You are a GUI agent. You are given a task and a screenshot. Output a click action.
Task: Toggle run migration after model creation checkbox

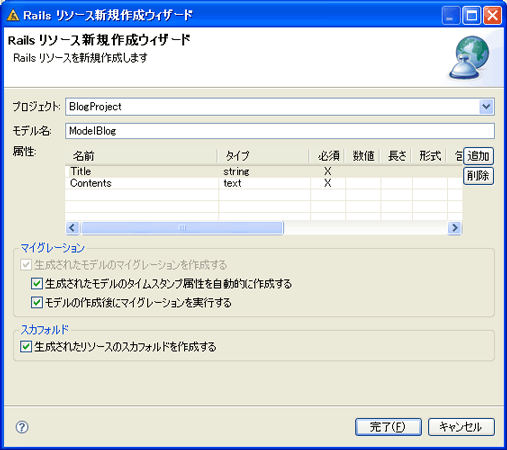(37, 303)
